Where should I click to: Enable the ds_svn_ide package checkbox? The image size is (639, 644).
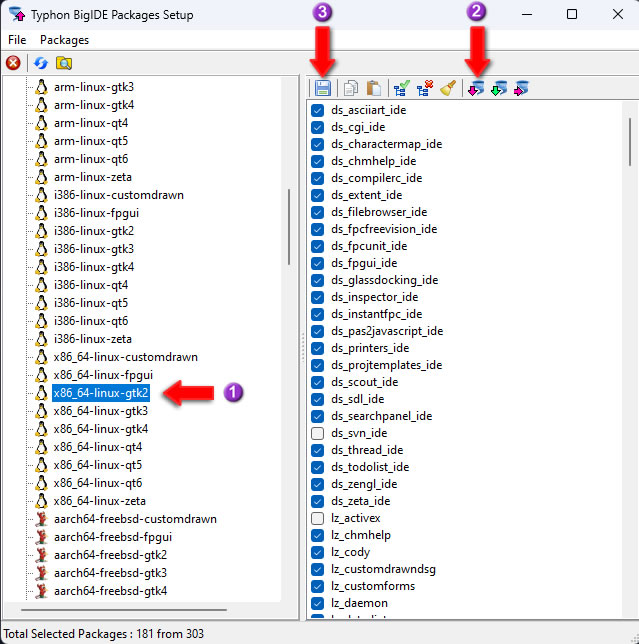(x=318, y=433)
